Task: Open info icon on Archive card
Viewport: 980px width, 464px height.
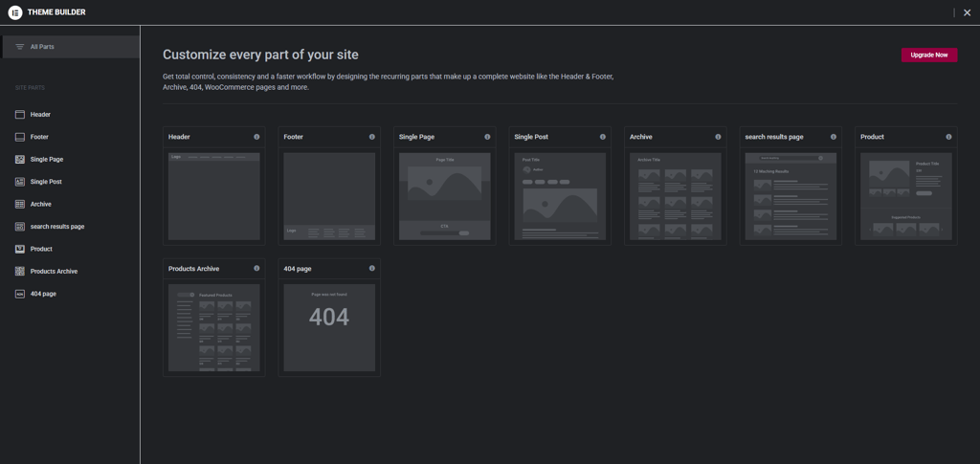Action: pos(718,137)
